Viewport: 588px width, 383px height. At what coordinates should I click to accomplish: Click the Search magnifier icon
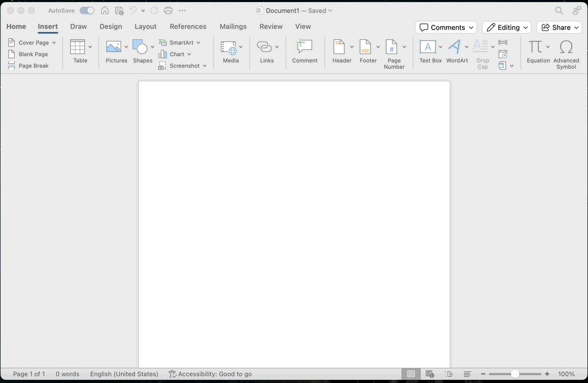559,10
